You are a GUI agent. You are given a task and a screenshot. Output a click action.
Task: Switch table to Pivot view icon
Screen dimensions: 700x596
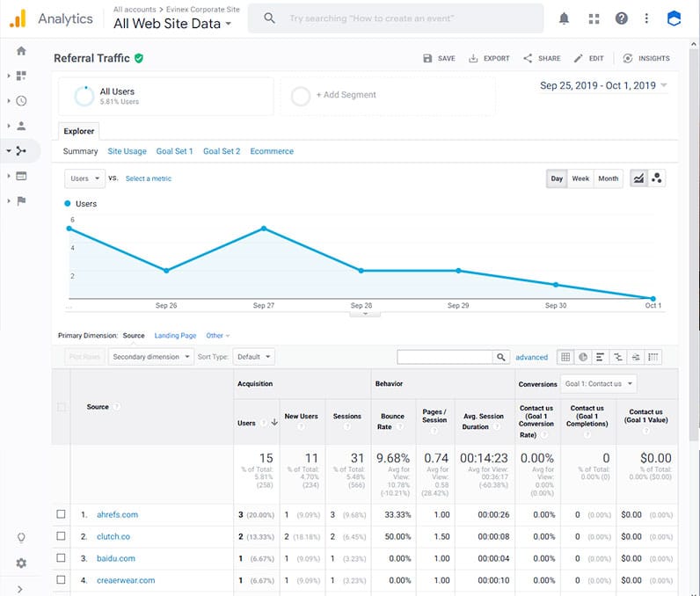click(653, 357)
